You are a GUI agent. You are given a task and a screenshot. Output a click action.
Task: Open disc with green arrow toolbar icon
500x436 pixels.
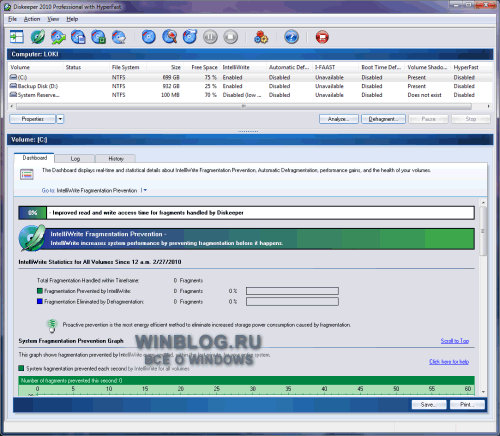[x=58, y=37]
